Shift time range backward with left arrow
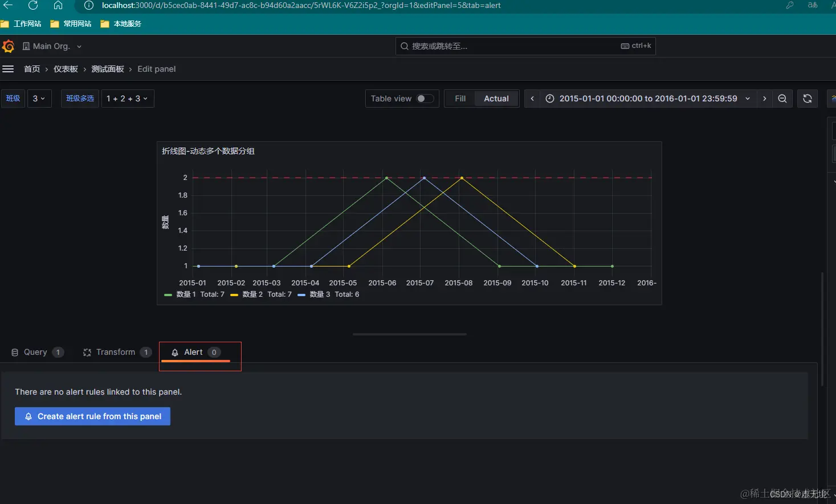This screenshot has height=504, width=836. [532, 99]
